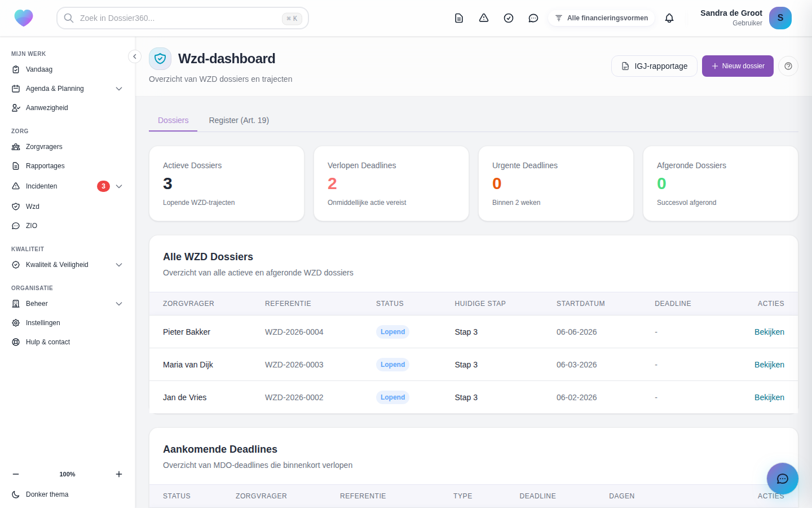The width and height of the screenshot is (812, 508).
Task: Click the Zorgvragers people icon
Action: tap(16, 147)
